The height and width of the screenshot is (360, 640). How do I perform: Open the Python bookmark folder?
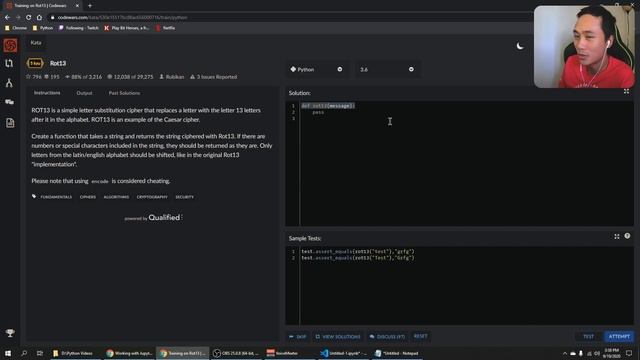(x=43, y=28)
